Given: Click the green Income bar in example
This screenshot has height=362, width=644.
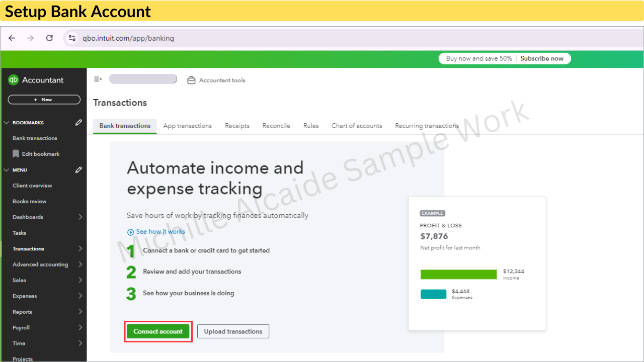Looking at the screenshot, I should point(459,274).
